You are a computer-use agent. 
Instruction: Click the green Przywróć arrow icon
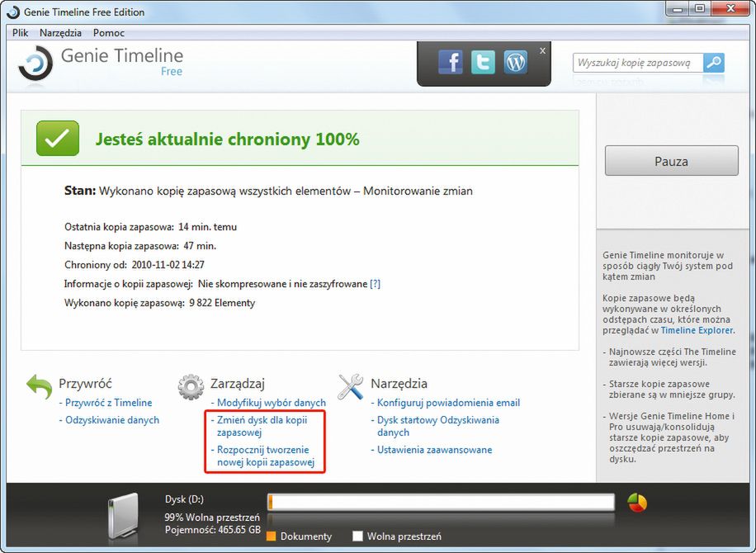tap(39, 386)
